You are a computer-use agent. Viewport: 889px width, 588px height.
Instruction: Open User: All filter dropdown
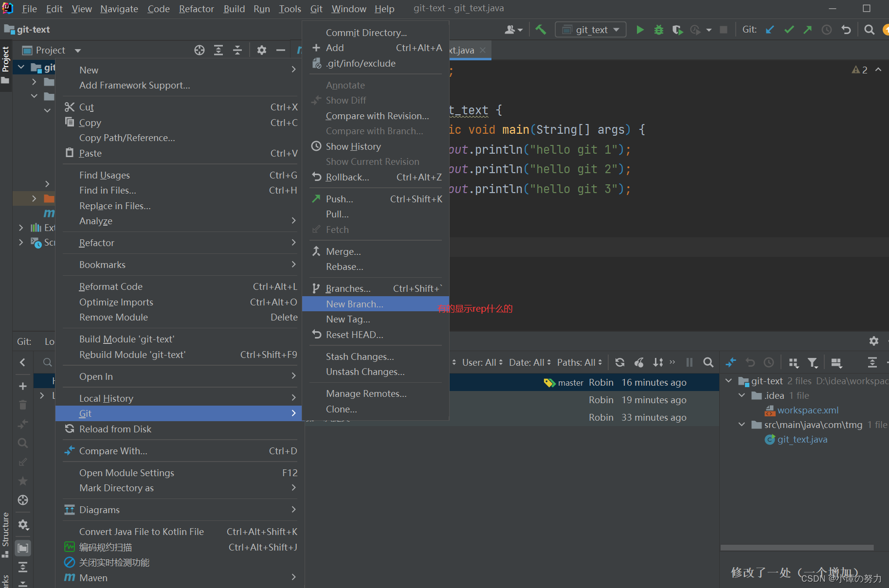pos(482,362)
